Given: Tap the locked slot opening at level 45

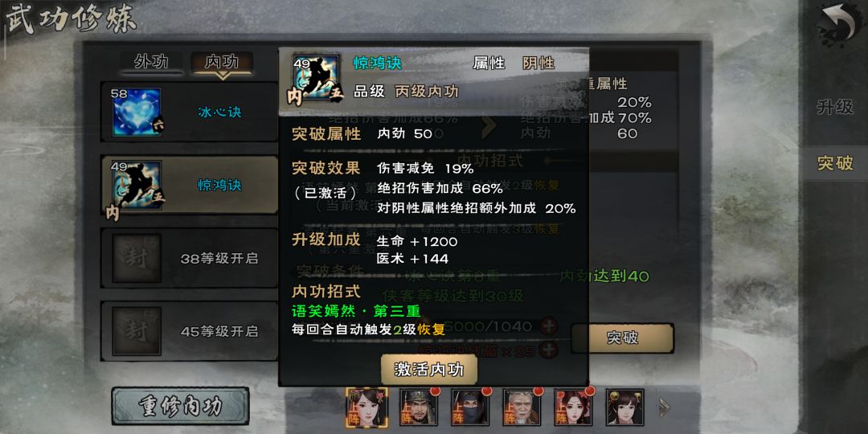Looking at the screenshot, I should point(190,331).
